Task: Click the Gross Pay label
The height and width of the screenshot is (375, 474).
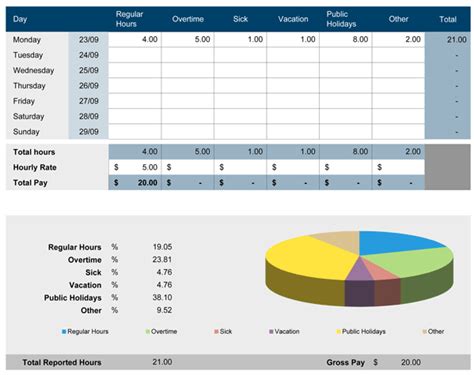Action: click(x=345, y=362)
